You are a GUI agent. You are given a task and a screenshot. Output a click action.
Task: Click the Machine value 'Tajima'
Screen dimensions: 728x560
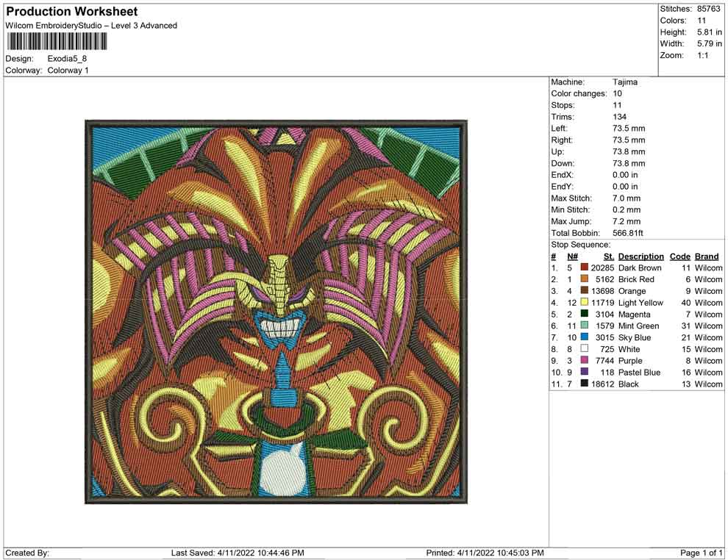(x=625, y=82)
